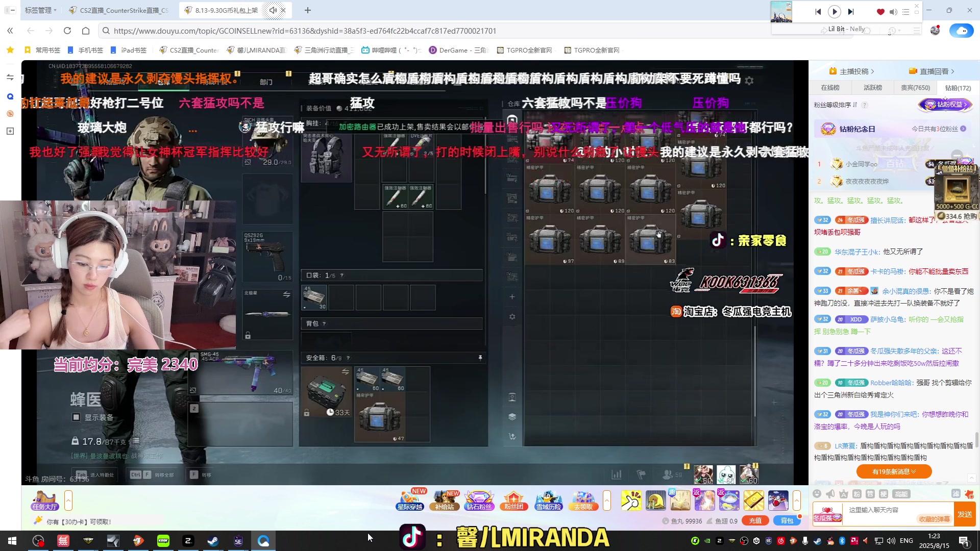Image resolution: width=980 pixels, height=551 pixels.
Task: Click the megaphone horn icon in chat toolbar
Action: [830, 494]
